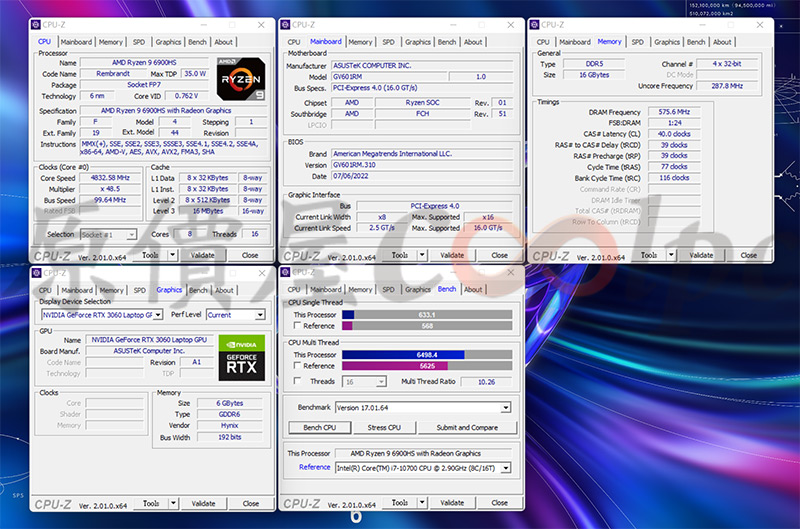Click the single thread Reference 568 bar
800x529 pixels.
pos(427,325)
